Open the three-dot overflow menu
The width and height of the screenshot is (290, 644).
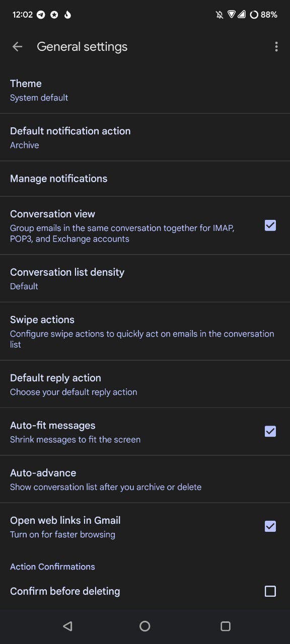pos(276,47)
